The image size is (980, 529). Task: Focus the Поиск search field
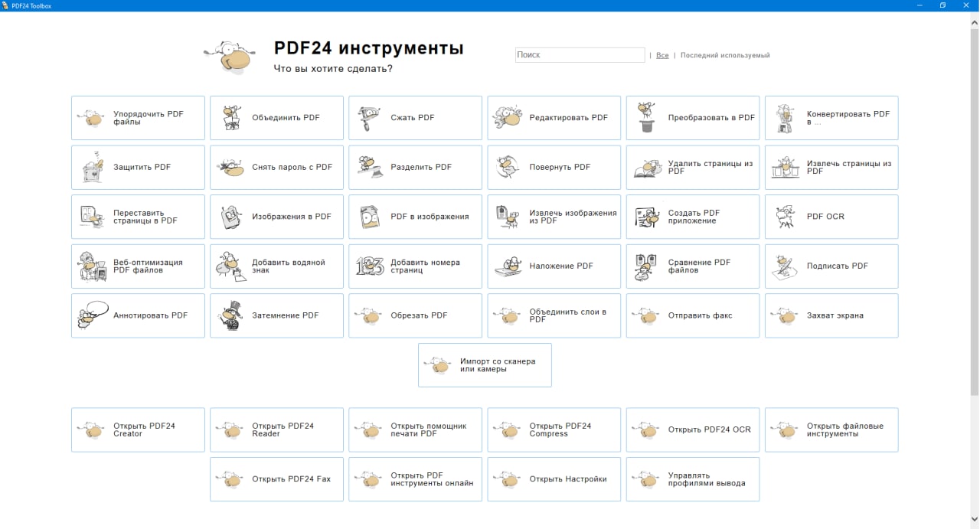coord(580,55)
